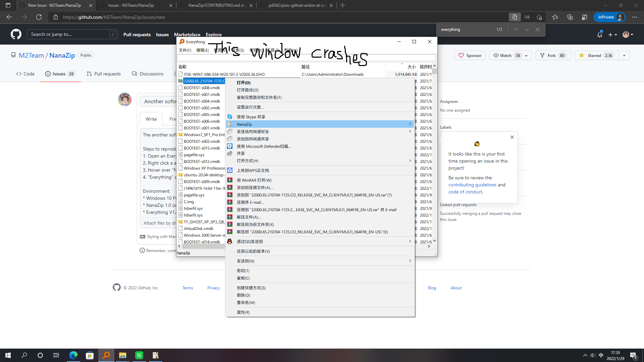Click the GitHub search field
Viewport: 644px width, 362px height.
tap(72, 34)
